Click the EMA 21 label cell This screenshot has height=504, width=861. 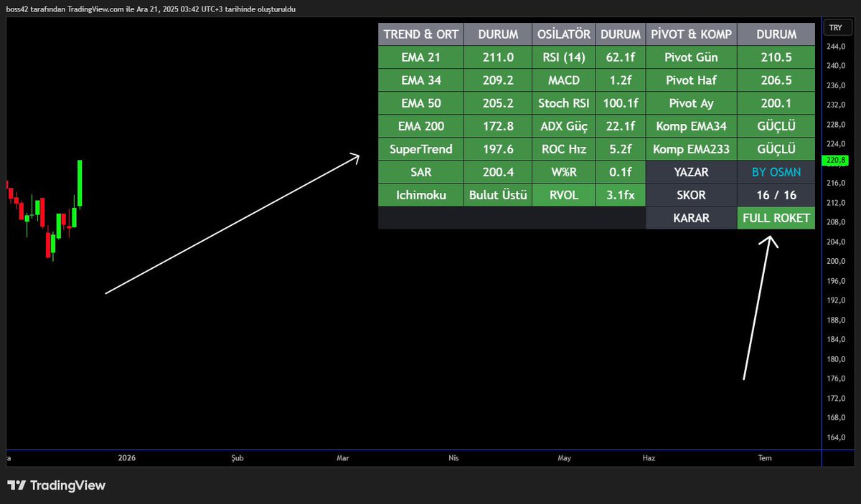pos(421,57)
